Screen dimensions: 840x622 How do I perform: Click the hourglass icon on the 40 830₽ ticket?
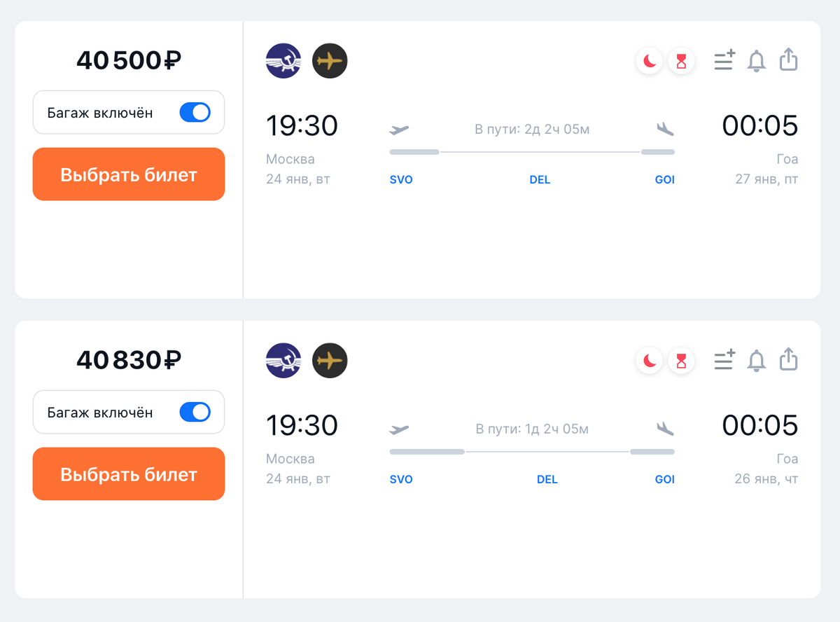682,361
